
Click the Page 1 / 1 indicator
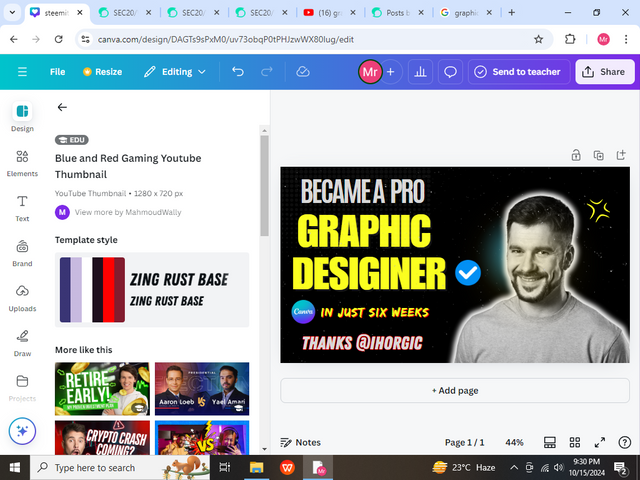464,442
